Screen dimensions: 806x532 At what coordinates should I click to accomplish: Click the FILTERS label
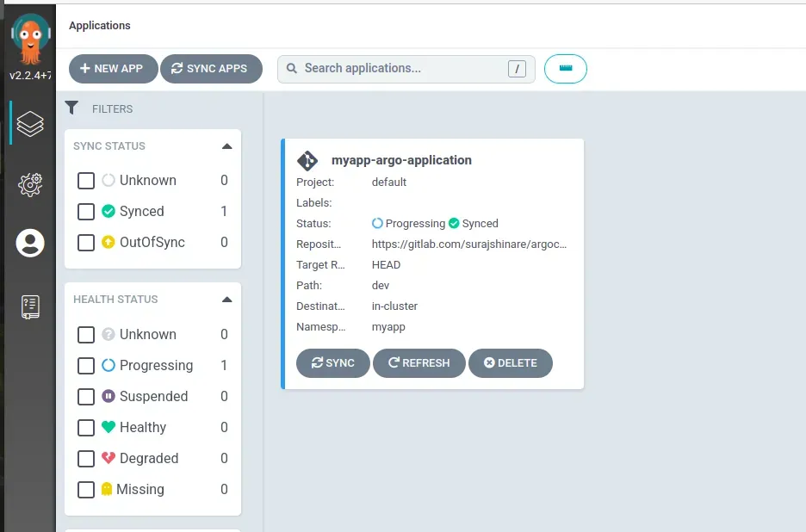[x=112, y=109]
